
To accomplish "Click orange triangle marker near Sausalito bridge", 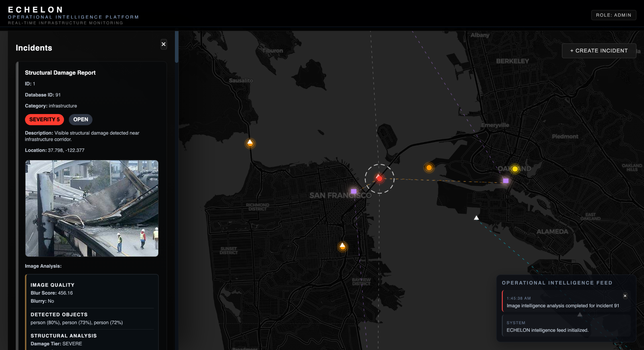I will coord(250,143).
